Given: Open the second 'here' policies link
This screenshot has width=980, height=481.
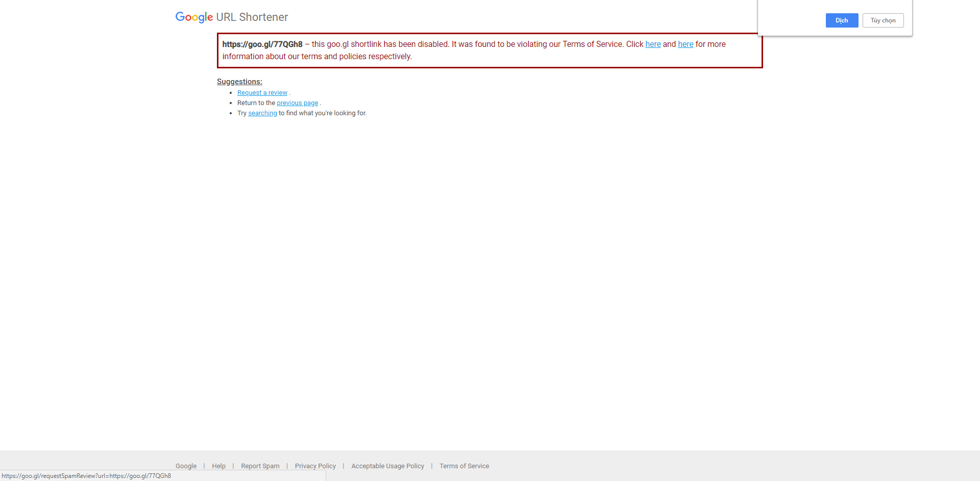Looking at the screenshot, I should 685,44.
